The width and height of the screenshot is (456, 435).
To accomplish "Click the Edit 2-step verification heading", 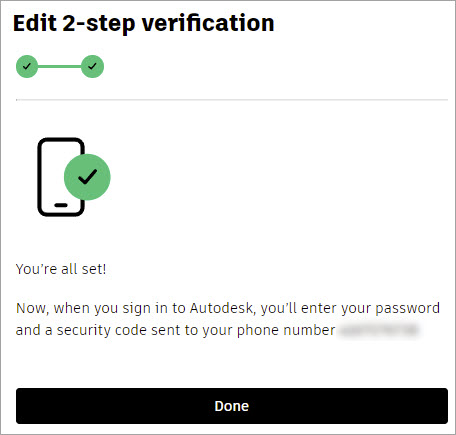I will click(x=144, y=23).
